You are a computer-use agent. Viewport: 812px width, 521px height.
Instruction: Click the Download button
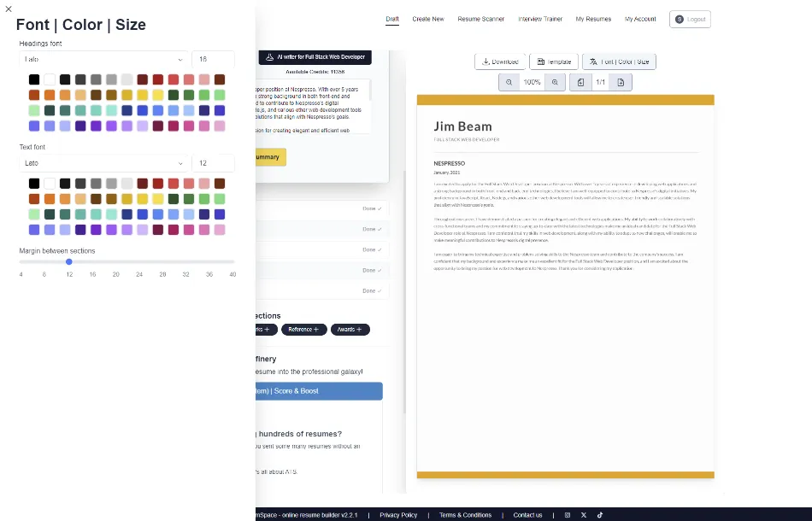[x=500, y=61]
